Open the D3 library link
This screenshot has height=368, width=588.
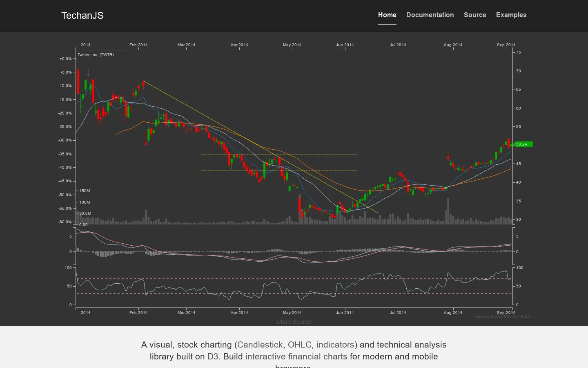tap(213, 357)
